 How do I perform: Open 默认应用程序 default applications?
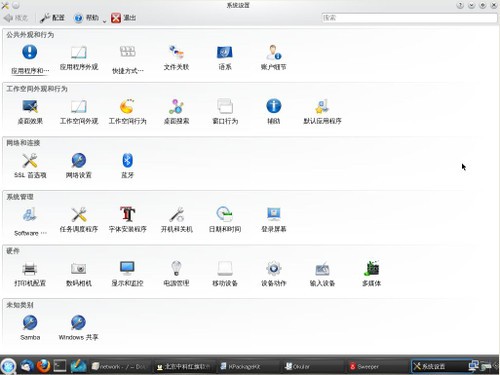(322, 111)
